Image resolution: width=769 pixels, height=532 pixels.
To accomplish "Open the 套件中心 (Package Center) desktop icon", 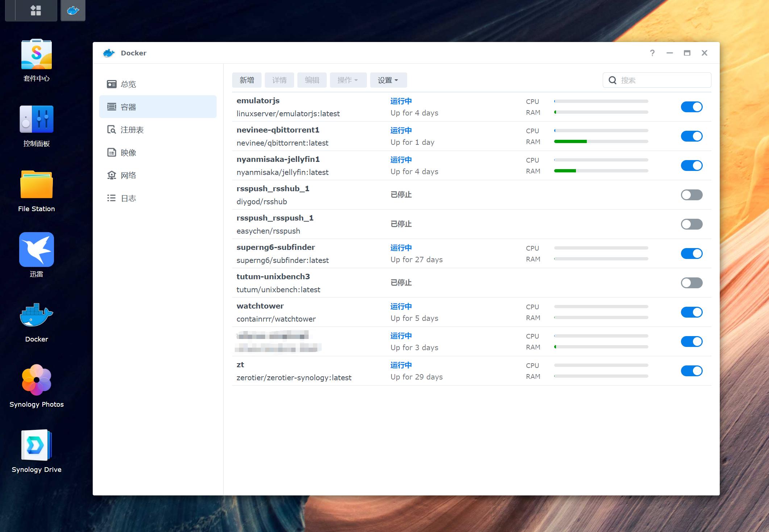I will tap(36, 54).
